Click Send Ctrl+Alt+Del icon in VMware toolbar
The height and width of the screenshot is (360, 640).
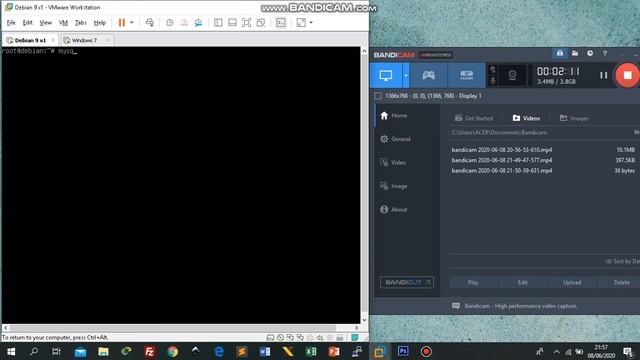coord(150,22)
